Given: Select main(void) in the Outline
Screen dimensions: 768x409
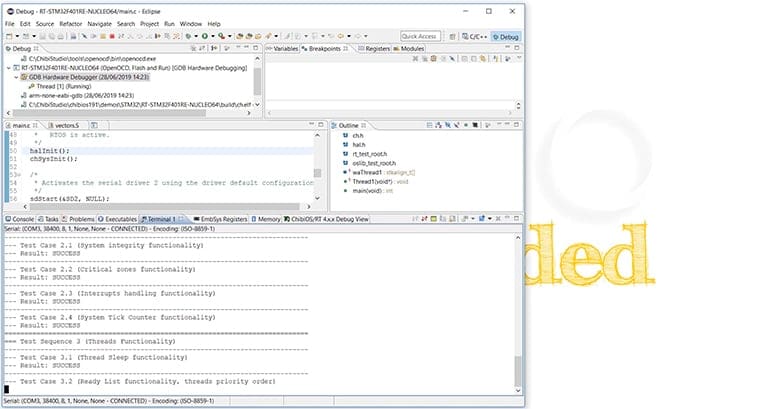Looking at the screenshot, I should [x=367, y=191].
